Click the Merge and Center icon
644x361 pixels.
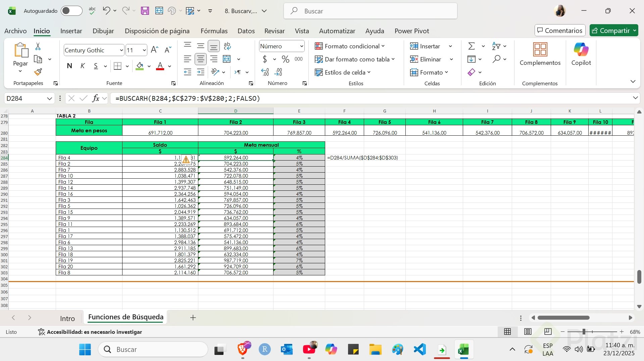[x=227, y=59]
